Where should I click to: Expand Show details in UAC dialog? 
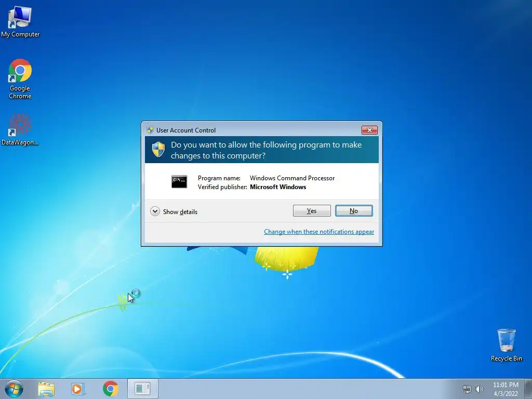click(x=174, y=212)
